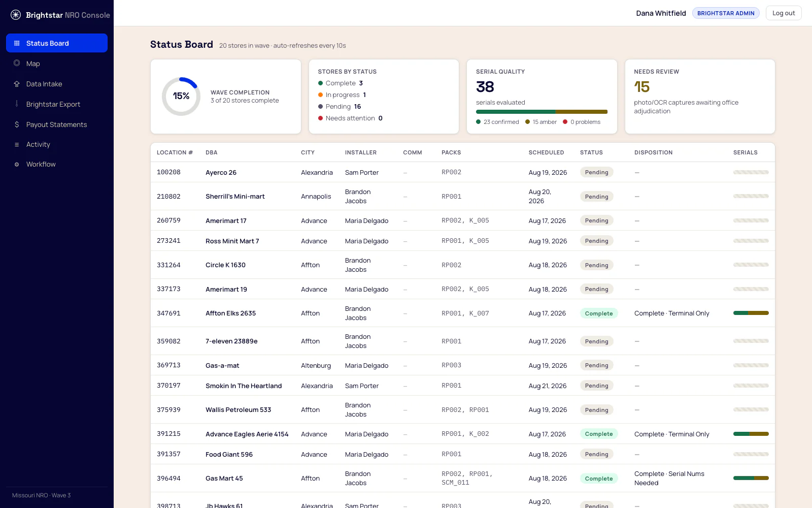
Task: Open 7-eleven 23889e store
Action: tap(231, 341)
